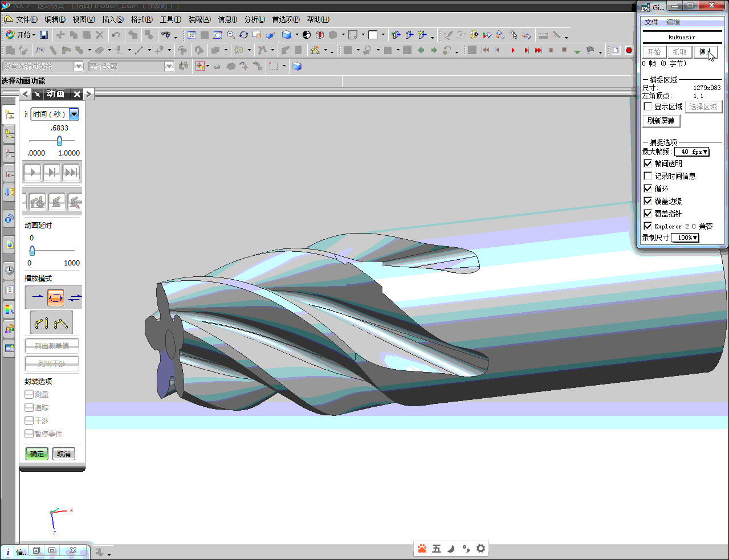Select loop playback mode icon
This screenshot has width=729, height=560.
pos(55,297)
